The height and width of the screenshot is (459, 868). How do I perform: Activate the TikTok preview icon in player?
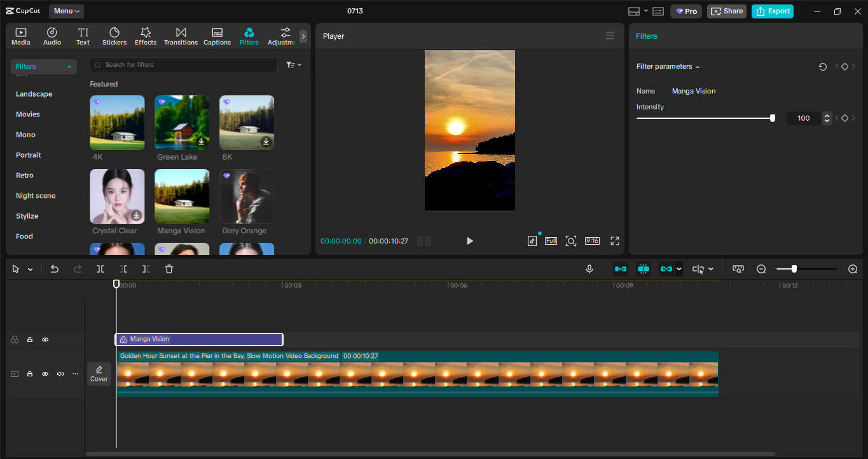pos(532,241)
